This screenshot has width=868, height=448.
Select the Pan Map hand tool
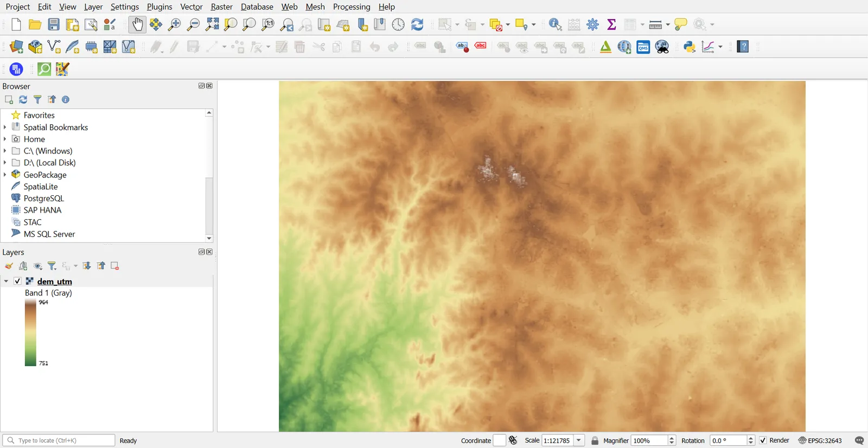(137, 24)
